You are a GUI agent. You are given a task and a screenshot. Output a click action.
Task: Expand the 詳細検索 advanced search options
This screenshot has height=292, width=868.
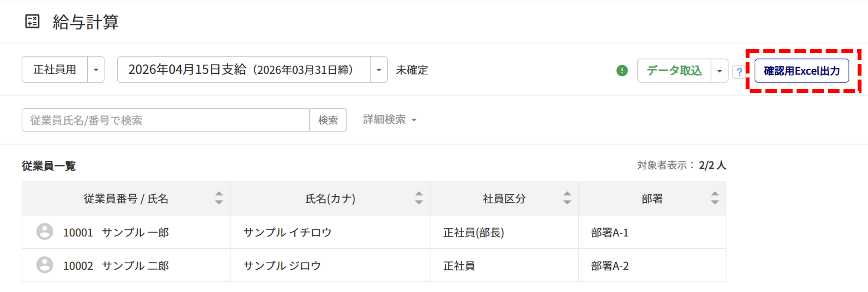pos(389,120)
